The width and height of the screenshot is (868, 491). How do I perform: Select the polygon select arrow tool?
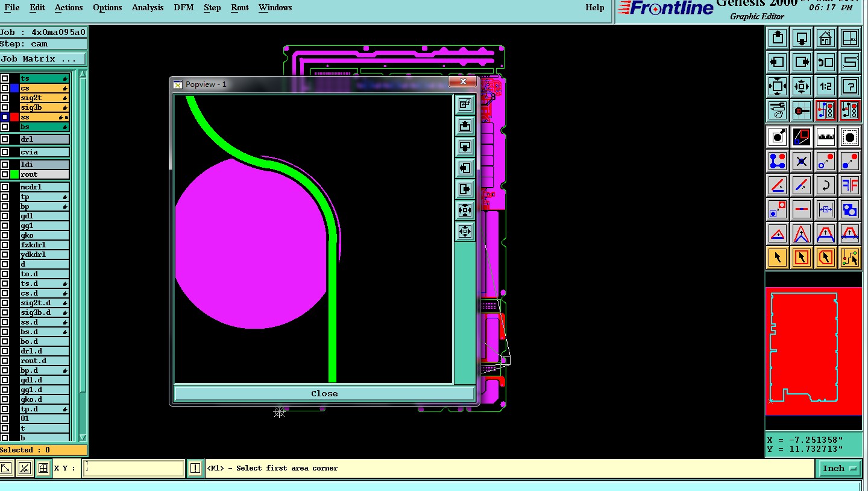[826, 258]
